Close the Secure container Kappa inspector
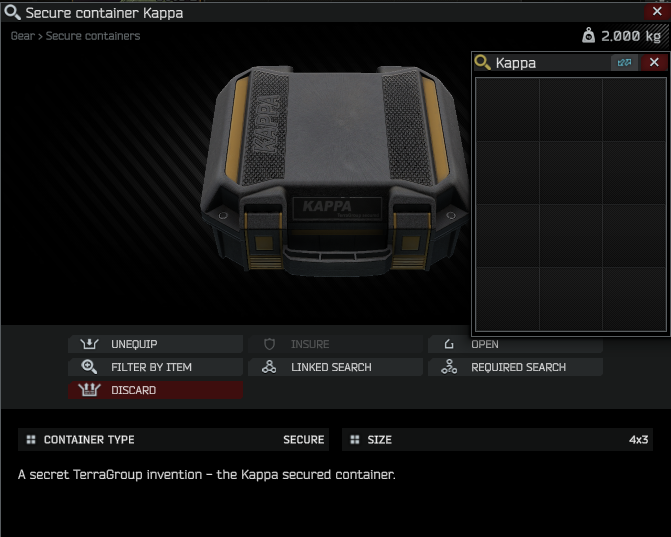Viewport: 671px width, 537px height. 657,12
